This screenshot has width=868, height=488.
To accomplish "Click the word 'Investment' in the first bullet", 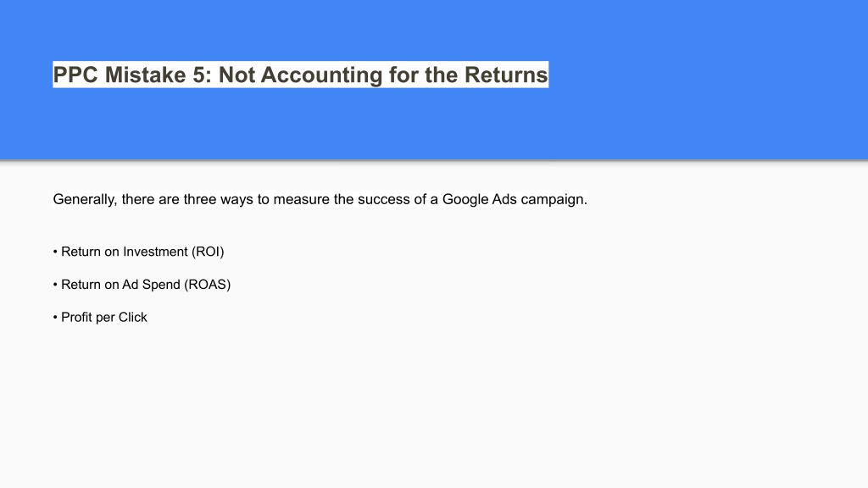I will [x=156, y=252].
